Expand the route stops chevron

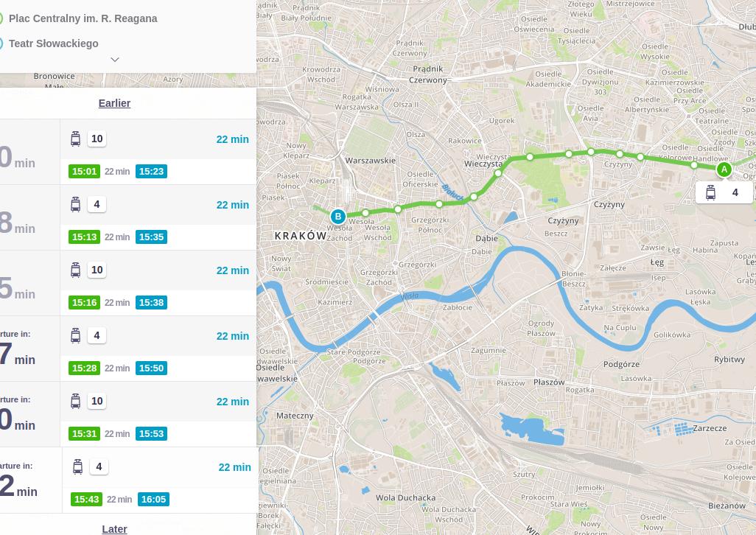pos(114,60)
